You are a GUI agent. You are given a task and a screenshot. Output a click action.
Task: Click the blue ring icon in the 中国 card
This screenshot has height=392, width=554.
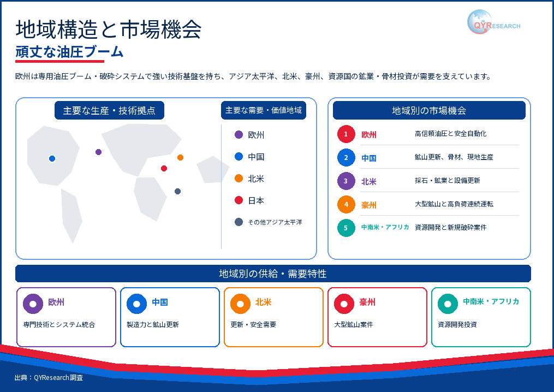coord(137,304)
